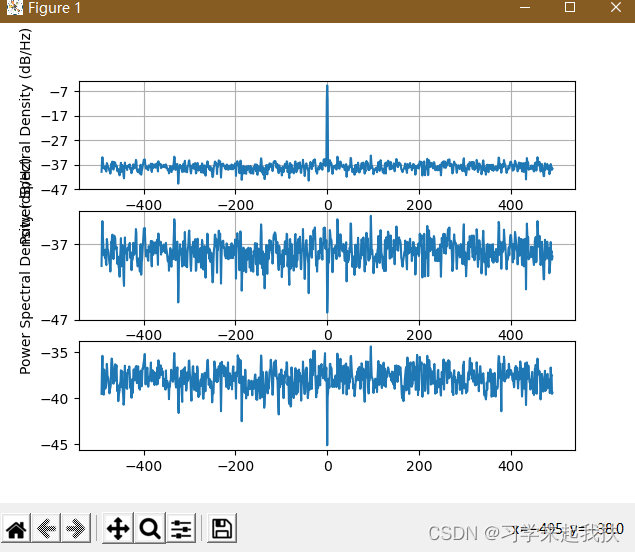This screenshot has width=635, height=552.
Task: Click the -35 tick label on bottom plot
Action: coord(55,353)
